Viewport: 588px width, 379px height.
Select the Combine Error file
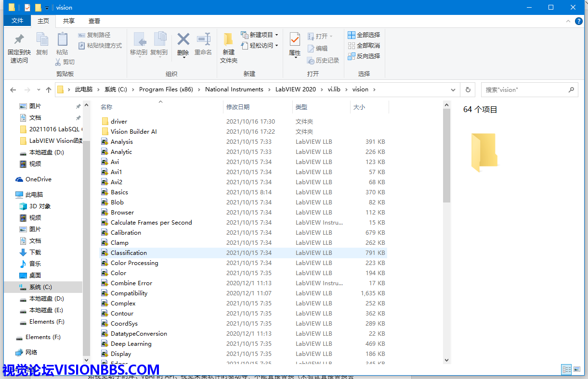coord(131,283)
